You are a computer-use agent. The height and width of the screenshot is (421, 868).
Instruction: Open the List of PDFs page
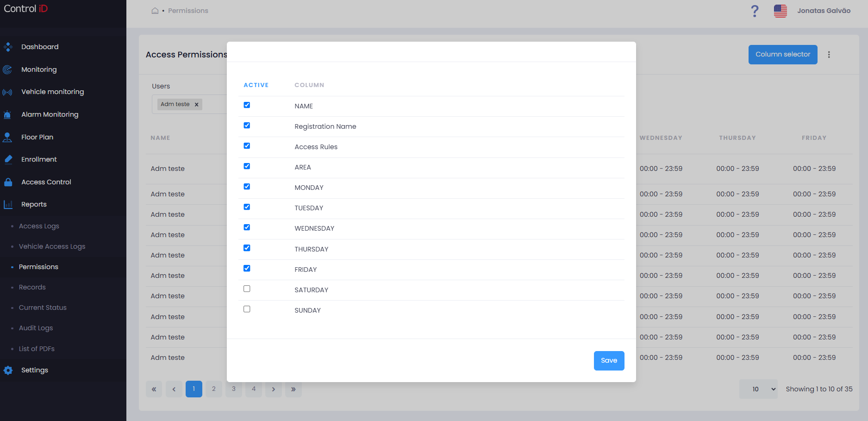37,349
